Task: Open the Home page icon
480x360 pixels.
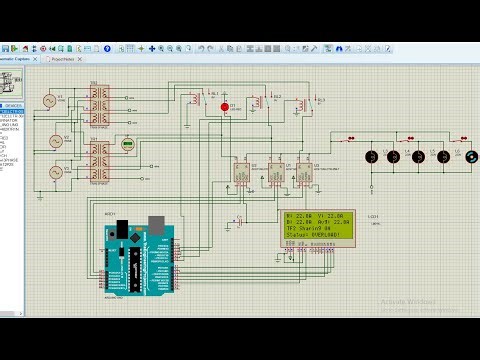Action: (25, 49)
